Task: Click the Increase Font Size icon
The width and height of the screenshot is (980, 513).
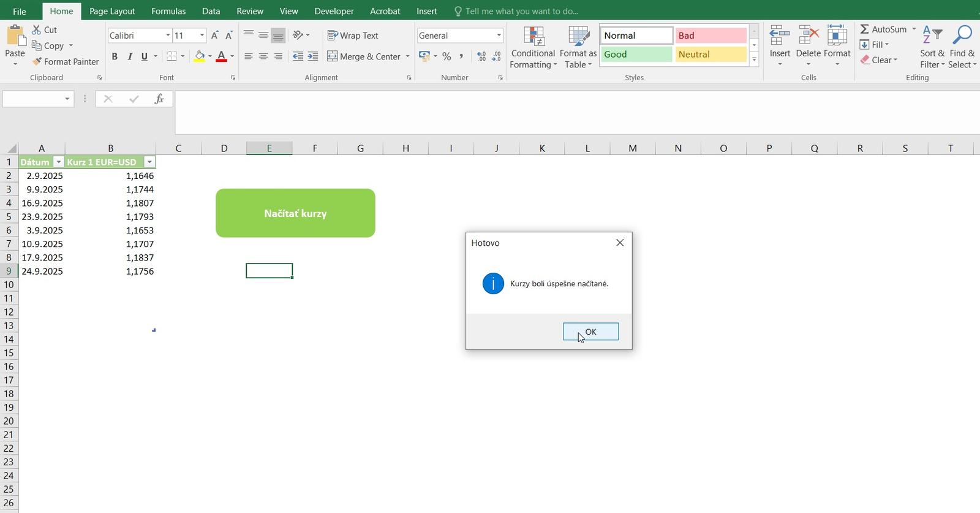Action: click(x=215, y=36)
